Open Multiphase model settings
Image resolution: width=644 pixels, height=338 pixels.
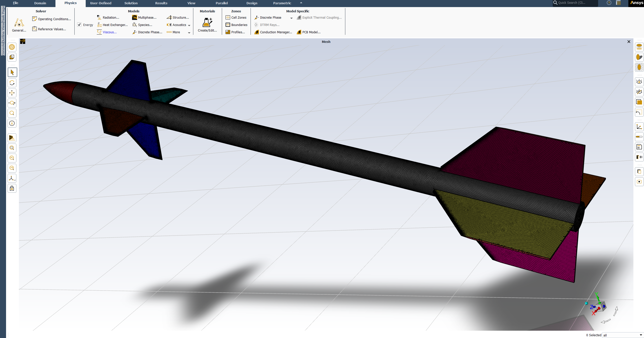tap(144, 17)
